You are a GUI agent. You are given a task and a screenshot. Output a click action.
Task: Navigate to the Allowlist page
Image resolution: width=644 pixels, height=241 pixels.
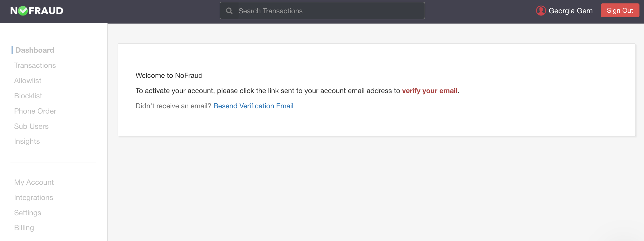click(27, 80)
